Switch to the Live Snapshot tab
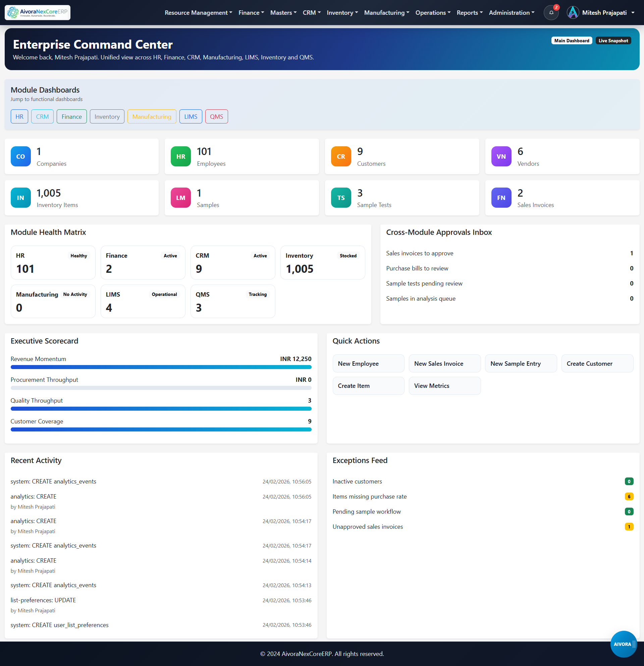Screen dimensions: 644x666 click(x=613, y=40)
